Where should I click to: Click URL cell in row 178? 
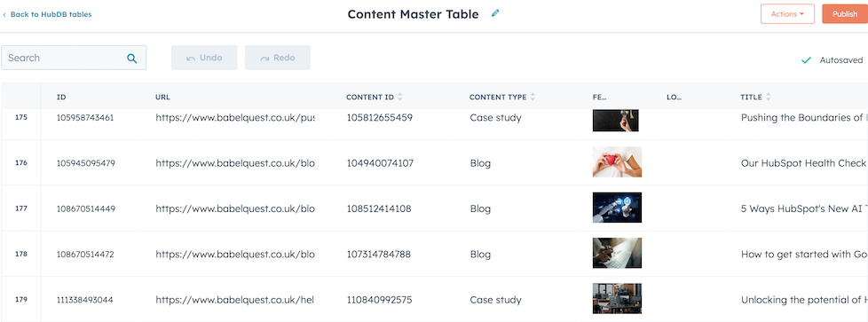[235, 254]
